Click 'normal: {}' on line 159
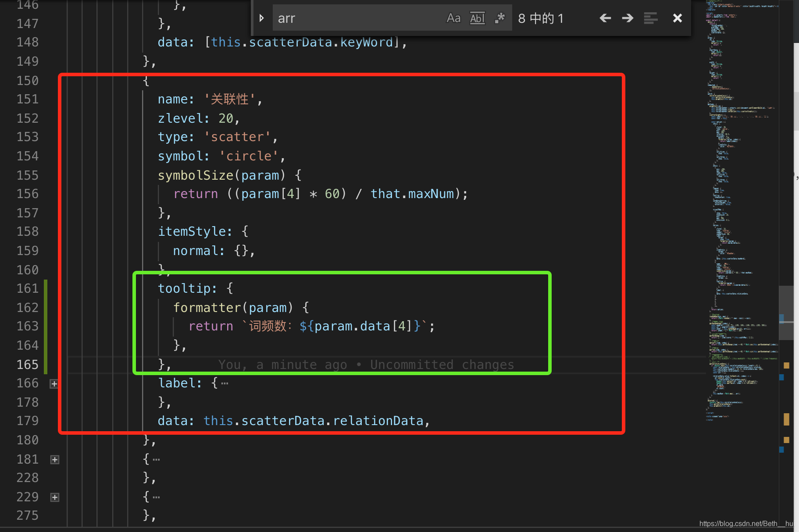 coord(211,251)
